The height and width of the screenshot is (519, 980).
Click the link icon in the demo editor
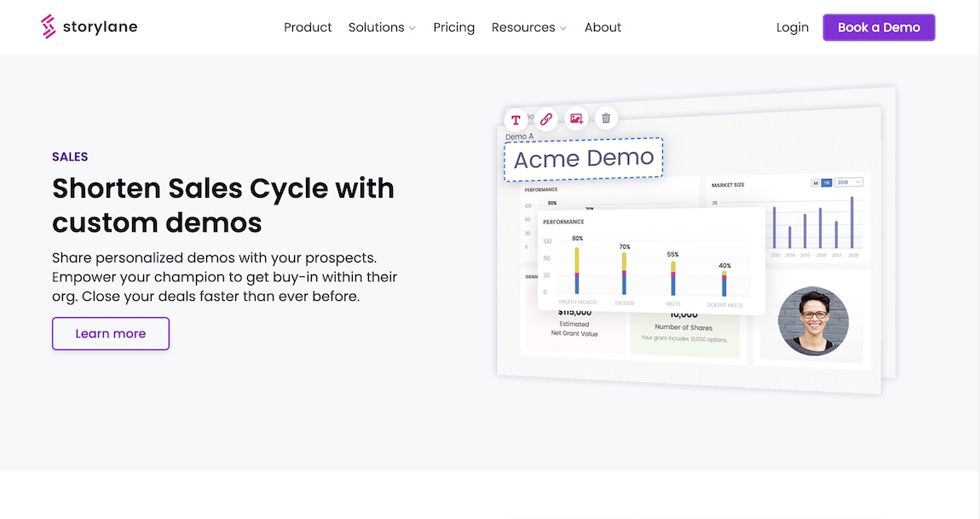pos(546,119)
